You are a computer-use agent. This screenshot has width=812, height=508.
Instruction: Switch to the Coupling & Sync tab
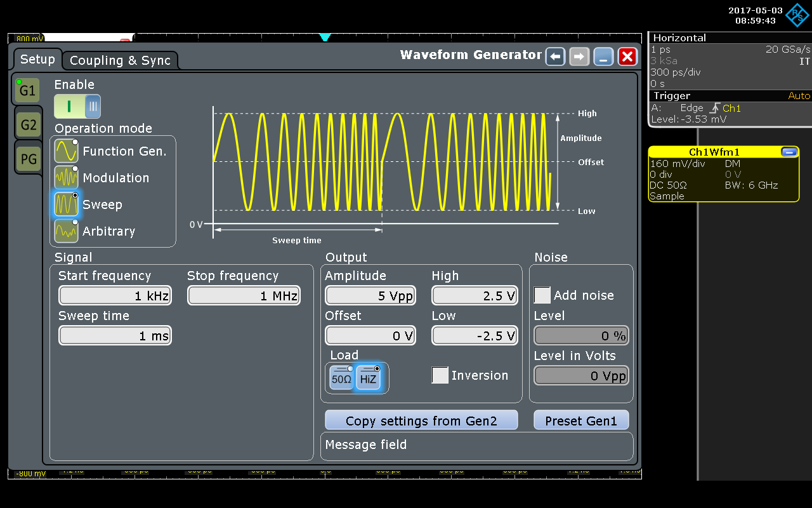120,60
